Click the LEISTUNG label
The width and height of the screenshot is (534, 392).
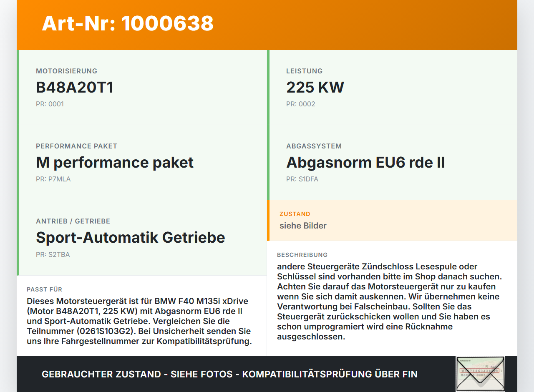coord(305,71)
